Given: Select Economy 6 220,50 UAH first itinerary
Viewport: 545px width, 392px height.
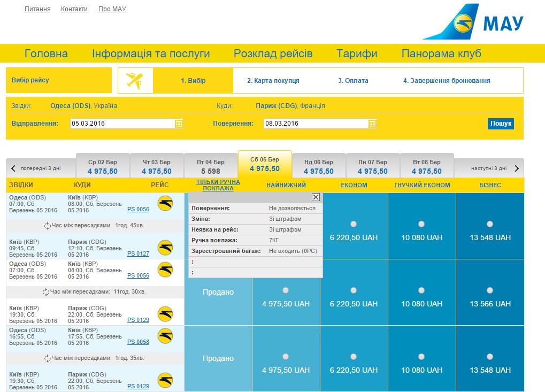Looking at the screenshot, I should 354,224.
